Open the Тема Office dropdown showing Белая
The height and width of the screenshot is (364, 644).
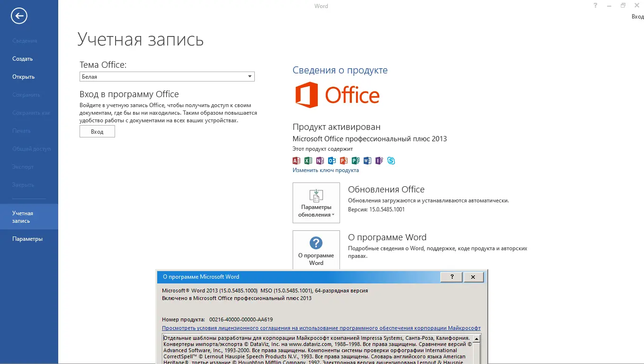tap(167, 76)
